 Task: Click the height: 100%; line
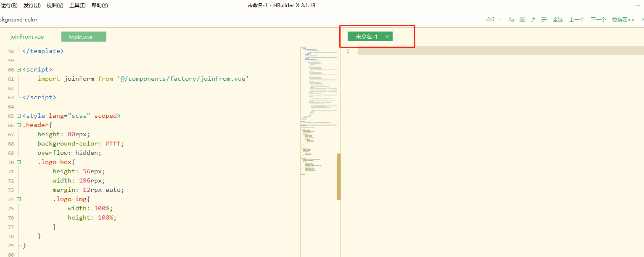tap(92, 217)
